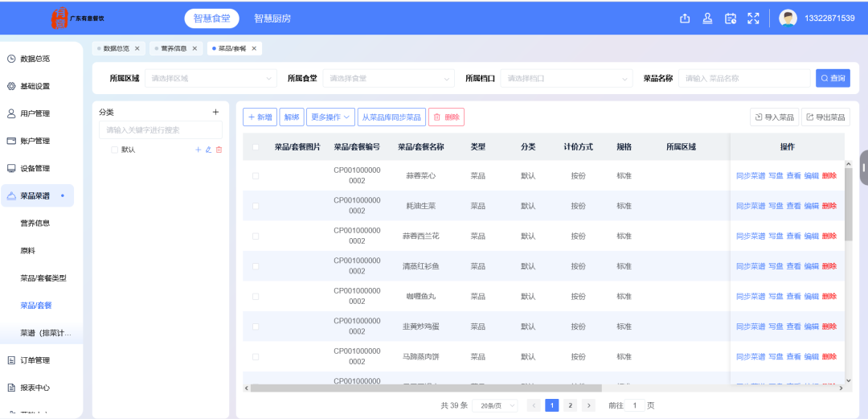868x419 pixels.
Task: Open the 20条/页 page size selector
Action: (x=495, y=405)
